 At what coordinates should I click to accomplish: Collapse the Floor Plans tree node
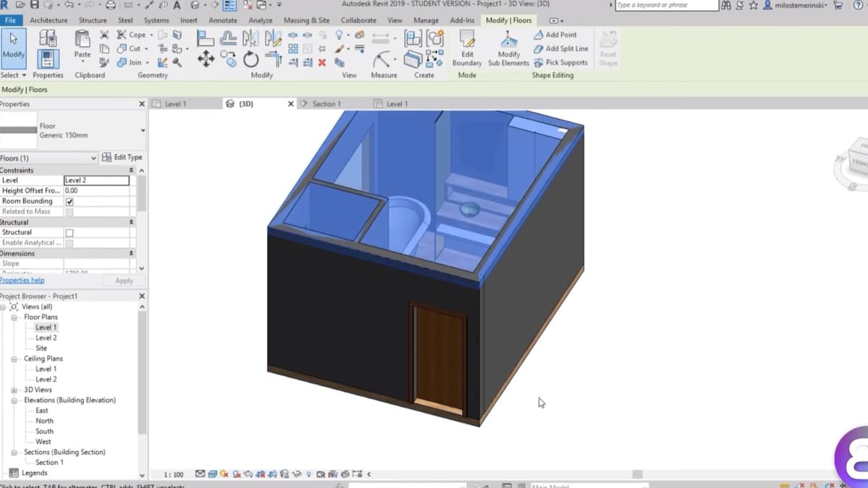tap(14, 317)
